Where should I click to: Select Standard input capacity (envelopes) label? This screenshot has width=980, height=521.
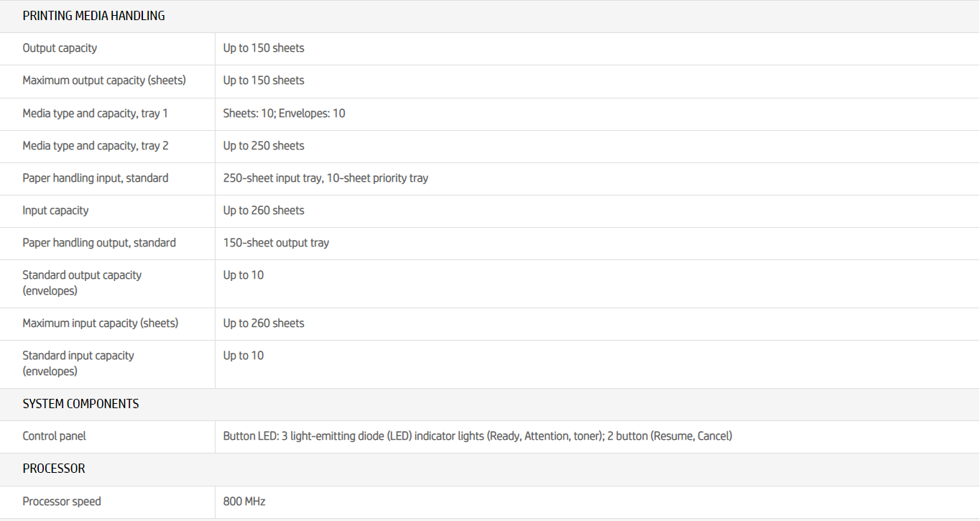tap(78, 364)
